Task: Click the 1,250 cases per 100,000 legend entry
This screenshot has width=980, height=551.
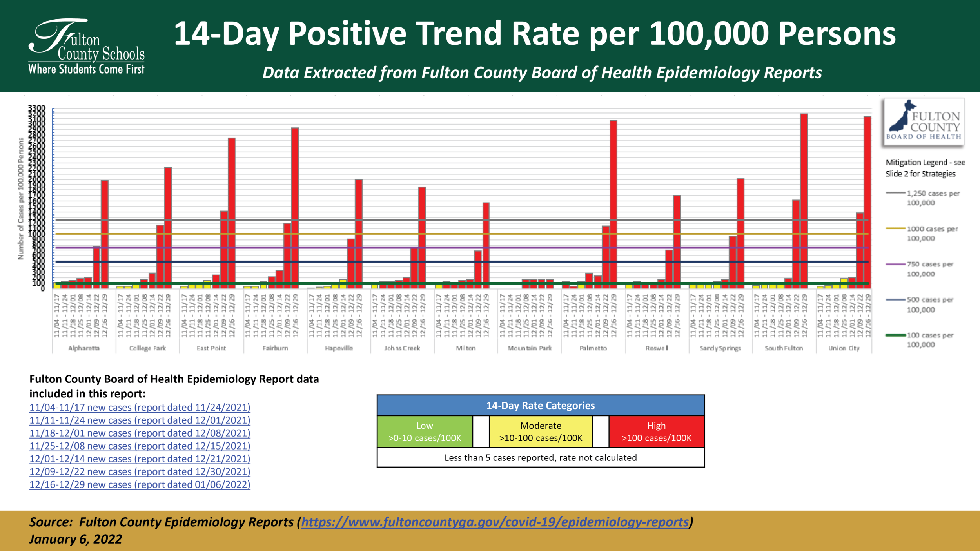Action: click(923, 198)
